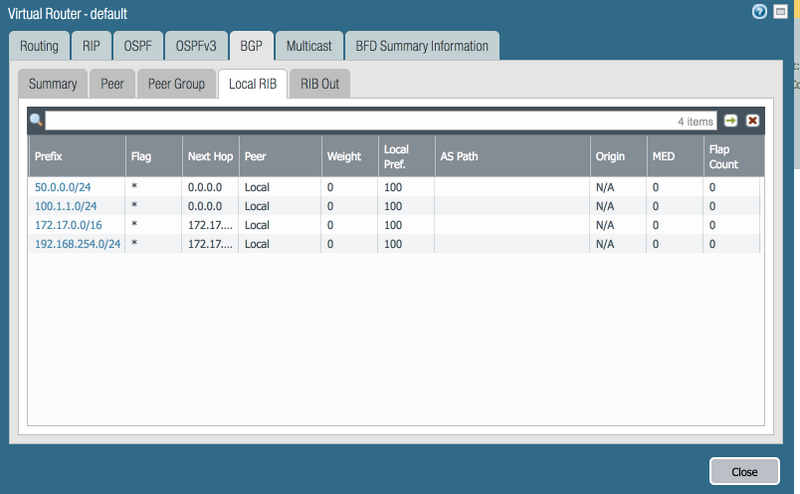The height and width of the screenshot is (494, 800).
Task: Open BFD Summary Information tab
Action: (422, 46)
